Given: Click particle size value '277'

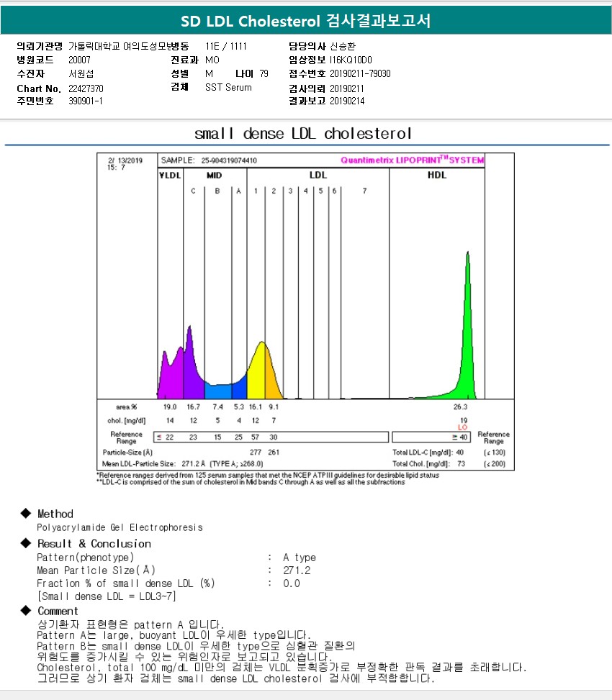Looking at the screenshot, I should point(256,453).
